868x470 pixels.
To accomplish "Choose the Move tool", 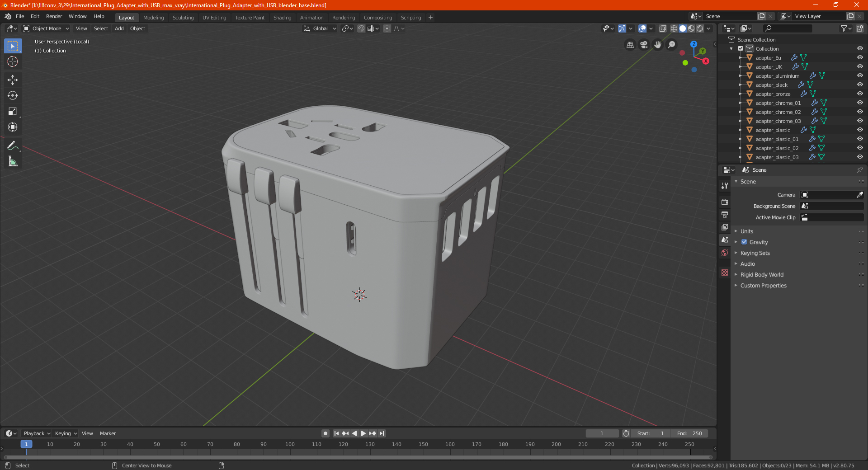I will coord(13,80).
